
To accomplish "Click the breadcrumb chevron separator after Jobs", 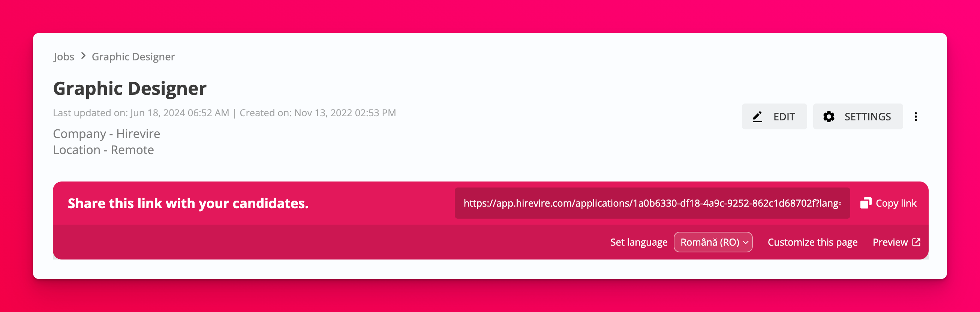I will (x=83, y=56).
